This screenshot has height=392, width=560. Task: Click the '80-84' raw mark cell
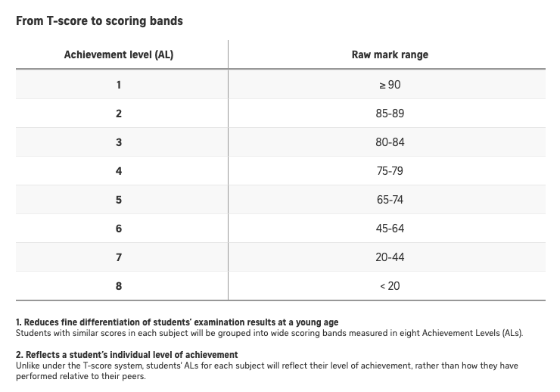pyautogui.click(x=390, y=142)
